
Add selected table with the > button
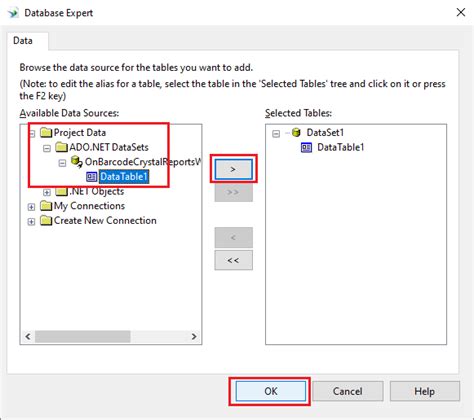(x=233, y=169)
